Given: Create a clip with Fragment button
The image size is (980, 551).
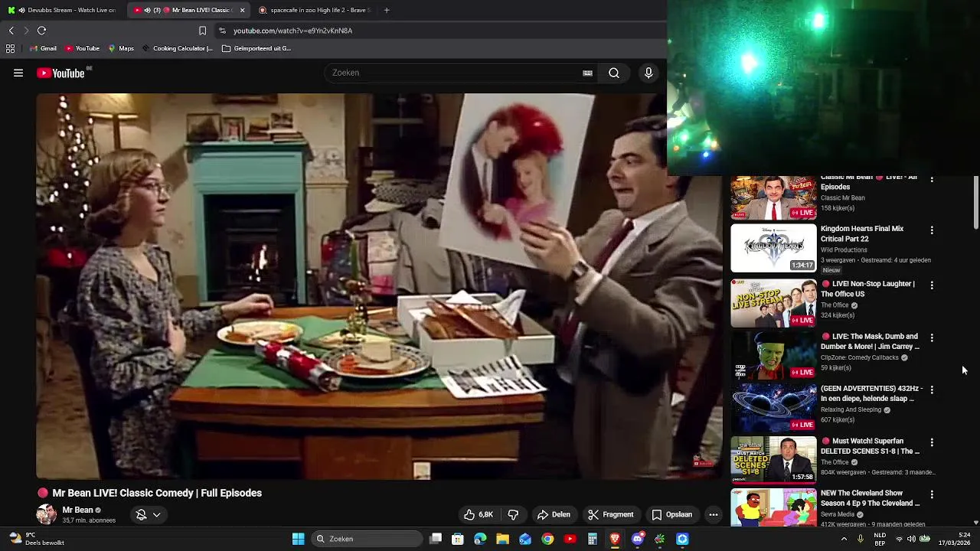Looking at the screenshot, I should [x=611, y=514].
